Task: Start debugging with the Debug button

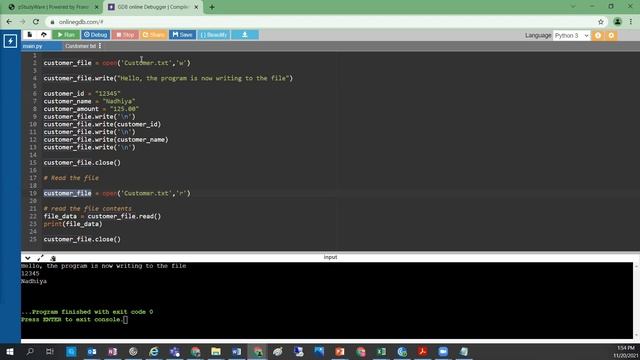Action: pos(96,35)
